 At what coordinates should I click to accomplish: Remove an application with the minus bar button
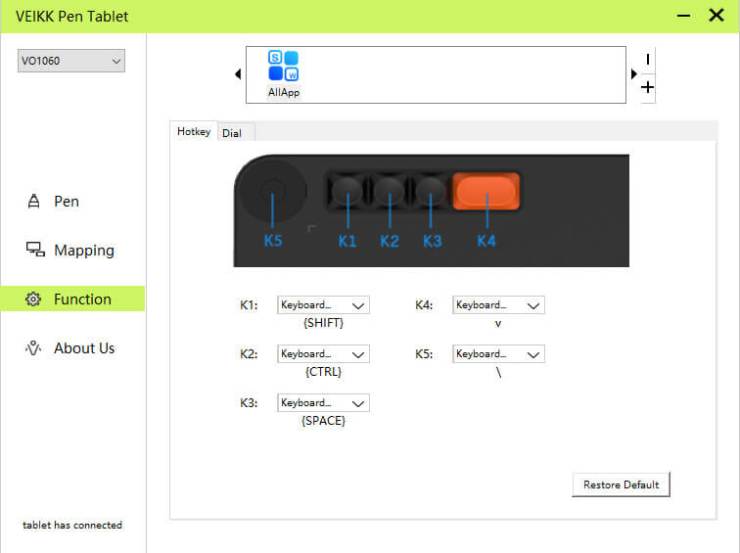(x=648, y=59)
